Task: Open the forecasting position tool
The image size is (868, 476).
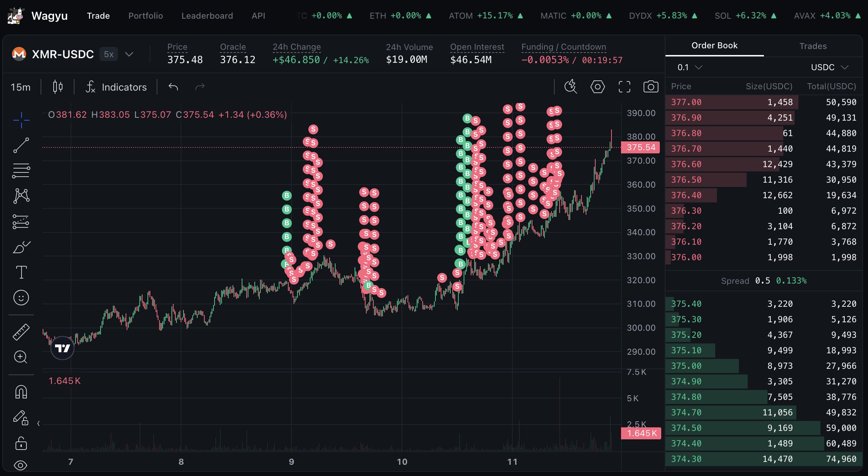Action: pyautogui.click(x=21, y=222)
